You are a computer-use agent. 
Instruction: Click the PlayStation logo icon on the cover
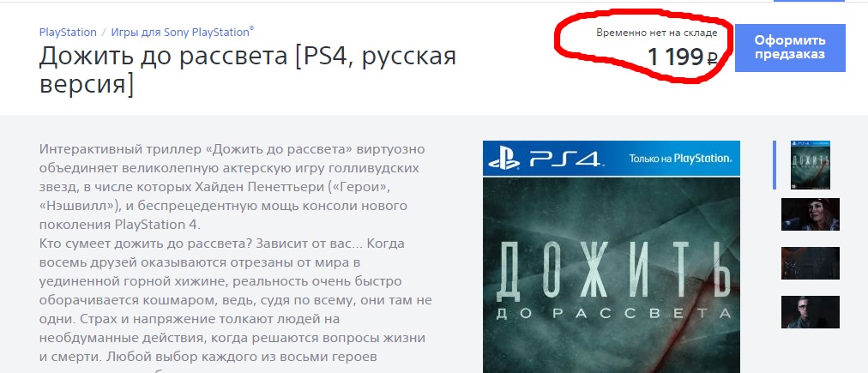(x=504, y=159)
